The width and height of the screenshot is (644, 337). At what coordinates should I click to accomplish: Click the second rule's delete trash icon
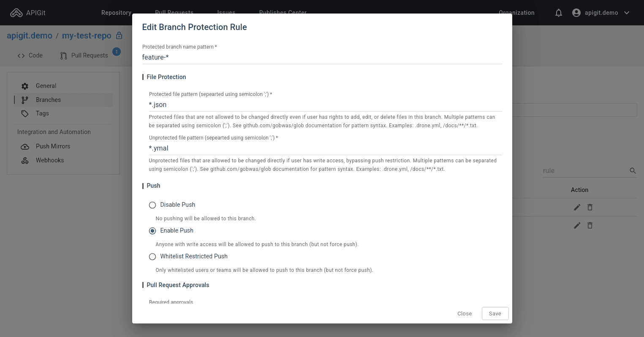pos(590,225)
